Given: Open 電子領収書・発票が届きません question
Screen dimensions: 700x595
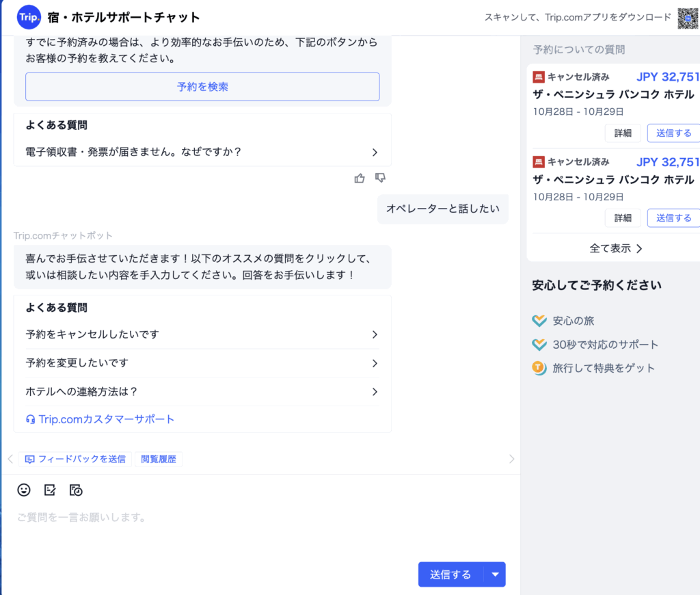Looking at the screenshot, I should click(x=202, y=152).
